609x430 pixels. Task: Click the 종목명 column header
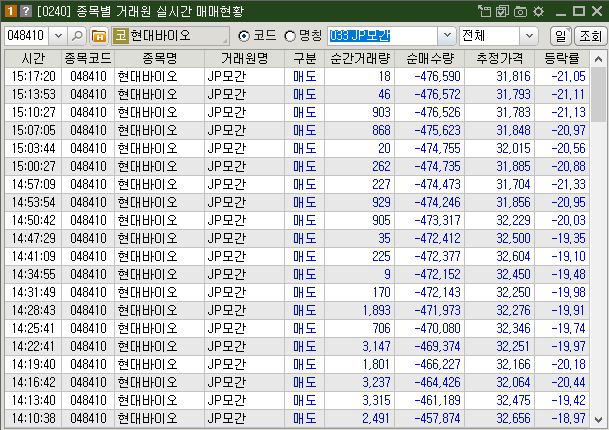coord(160,59)
